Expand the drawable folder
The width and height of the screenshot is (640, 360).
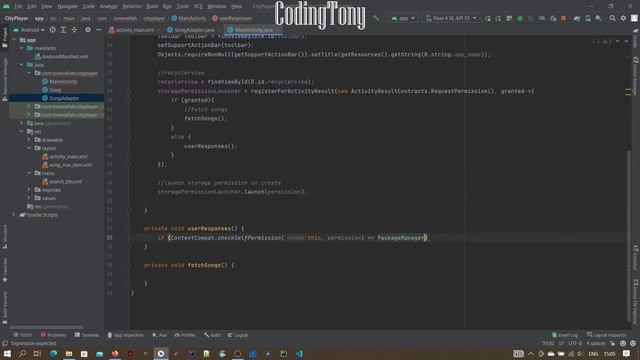click(29, 140)
